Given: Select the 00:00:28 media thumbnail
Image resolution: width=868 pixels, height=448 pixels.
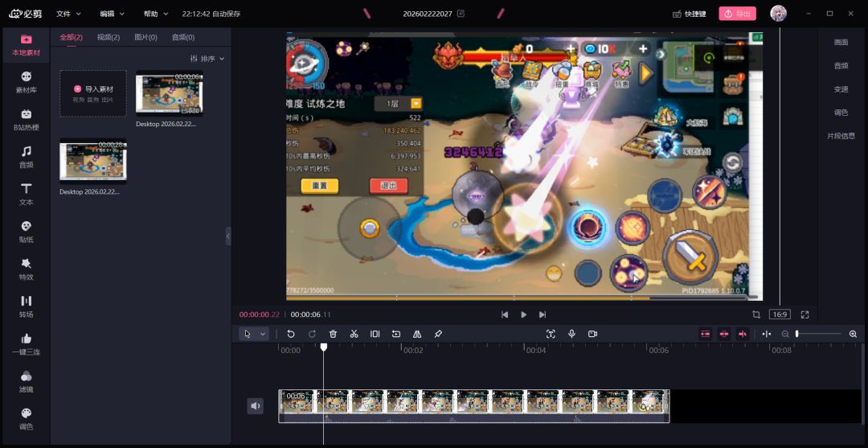Looking at the screenshot, I should pos(93,161).
